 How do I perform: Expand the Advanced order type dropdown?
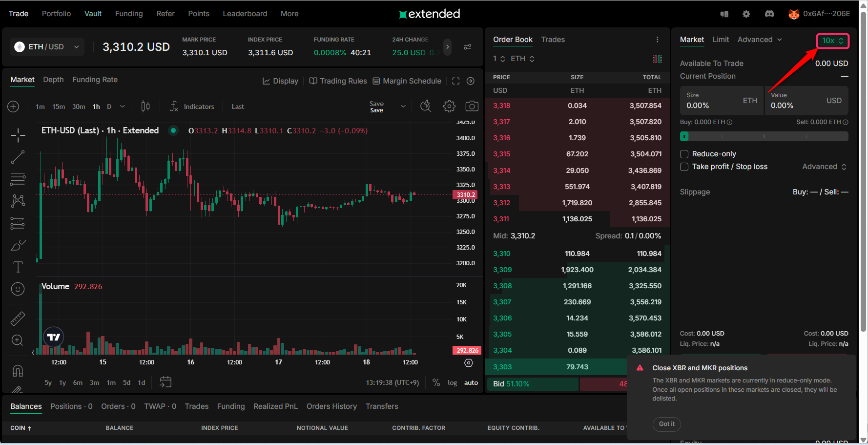pos(760,40)
